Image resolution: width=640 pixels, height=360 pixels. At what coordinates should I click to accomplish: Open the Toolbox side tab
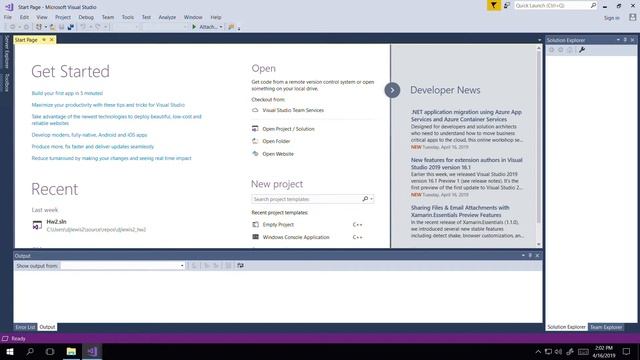(7, 82)
